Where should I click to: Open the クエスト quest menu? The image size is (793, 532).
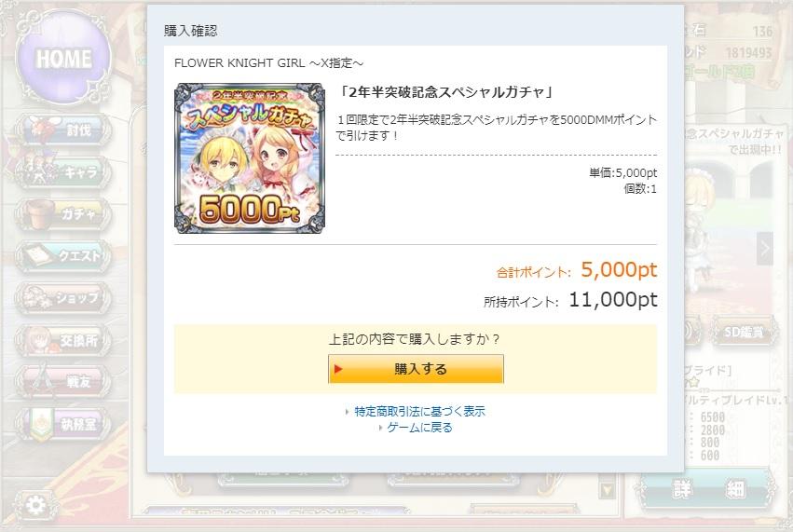click(63, 256)
